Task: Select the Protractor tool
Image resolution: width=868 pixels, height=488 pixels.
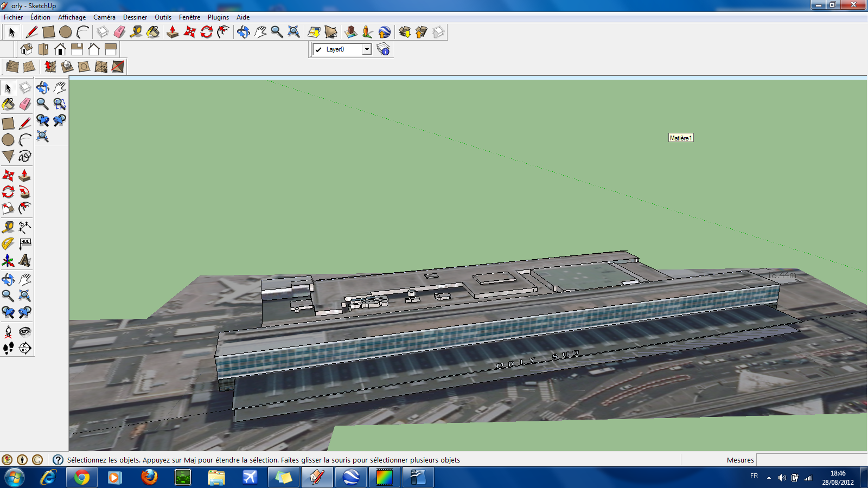Action: tap(8, 243)
